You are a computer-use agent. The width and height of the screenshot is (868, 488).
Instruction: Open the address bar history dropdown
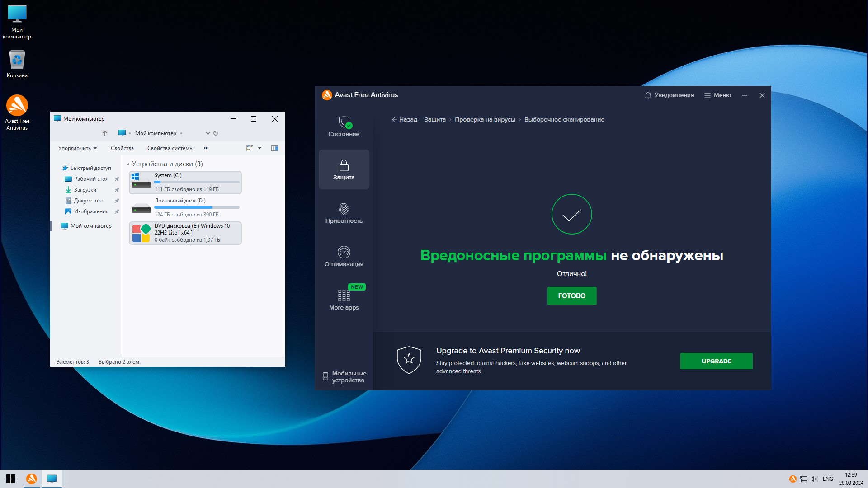click(208, 133)
